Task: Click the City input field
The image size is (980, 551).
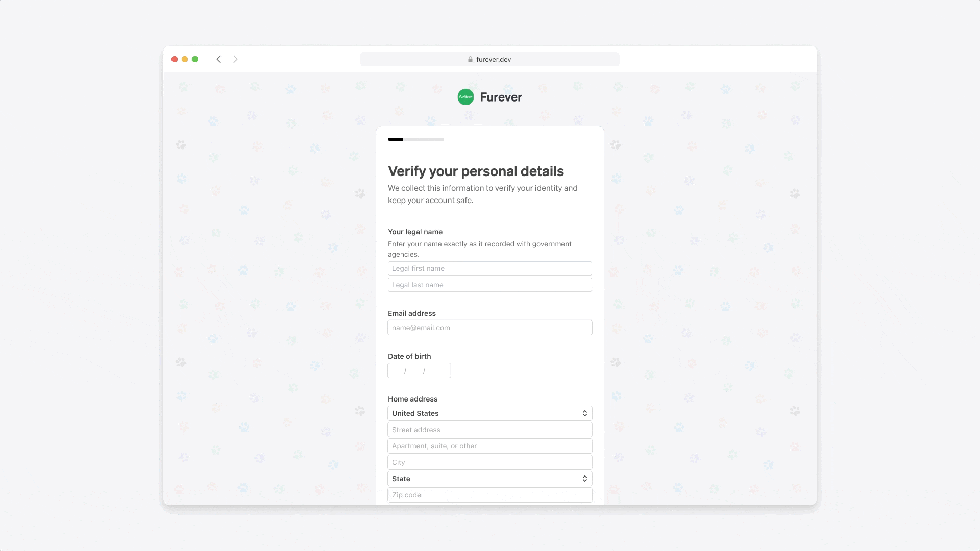Action: pyautogui.click(x=490, y=462)
